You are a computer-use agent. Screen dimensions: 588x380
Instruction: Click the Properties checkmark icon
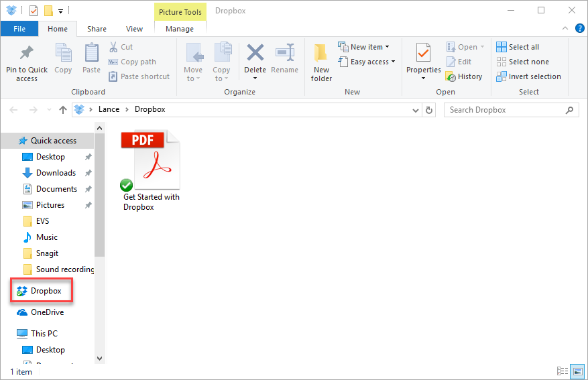423,53
